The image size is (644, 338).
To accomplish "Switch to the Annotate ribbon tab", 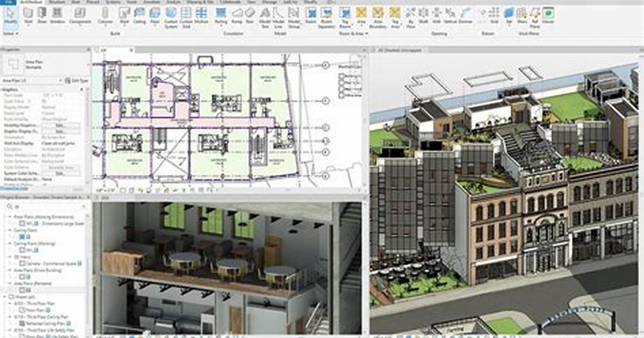I will click(x=151, y=2).
